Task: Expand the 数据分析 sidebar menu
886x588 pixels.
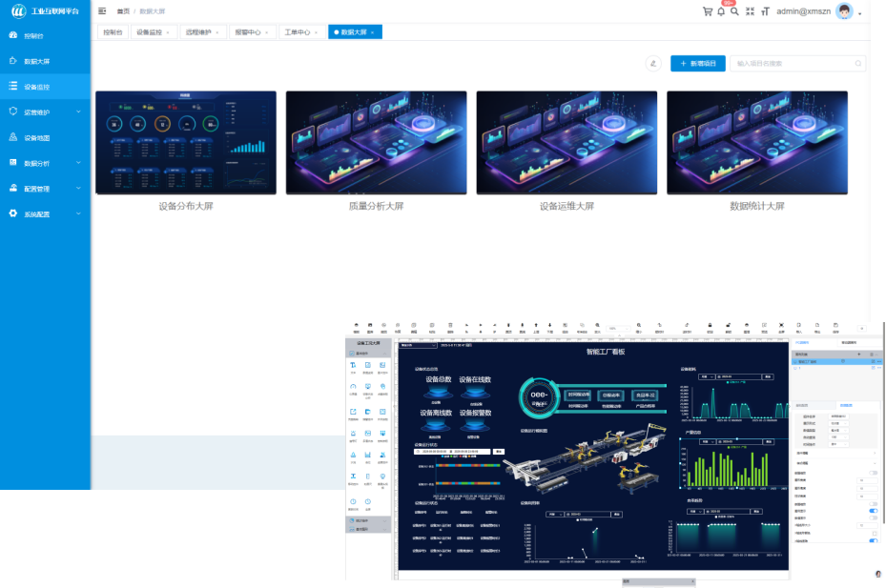Action: [45, 163]
